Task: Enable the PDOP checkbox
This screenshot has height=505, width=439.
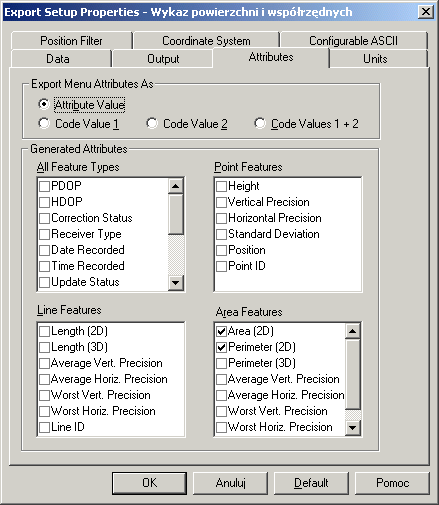Action: click(44, 186)
